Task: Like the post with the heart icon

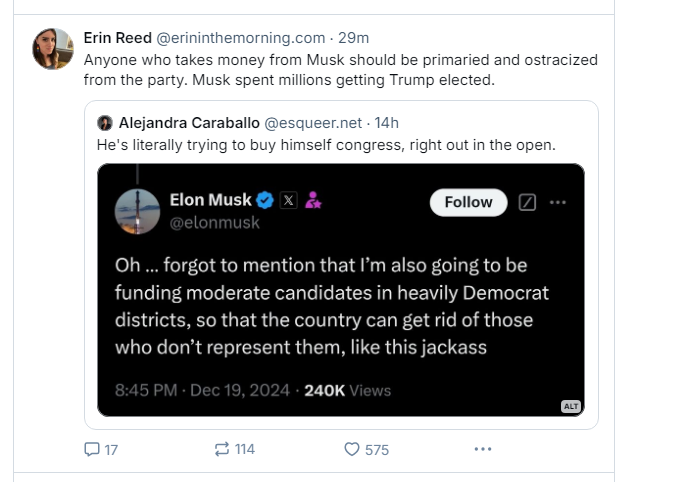Action: (x=351, y=449)
